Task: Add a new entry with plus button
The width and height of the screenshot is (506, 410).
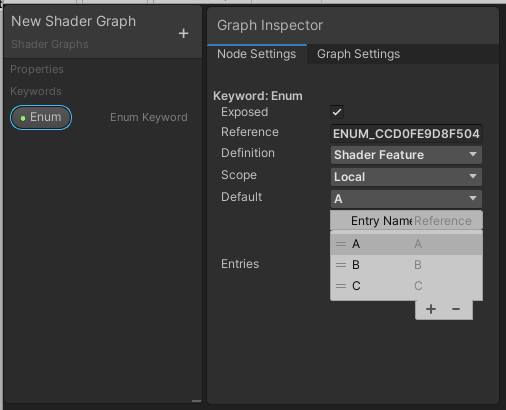Action: 431,309
